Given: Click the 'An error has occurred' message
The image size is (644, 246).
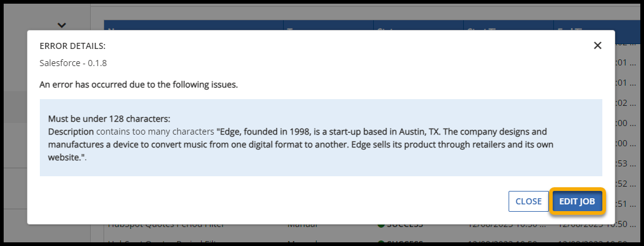Looking at the screenshot, I should pyautogui.click(x=138, y=84).
